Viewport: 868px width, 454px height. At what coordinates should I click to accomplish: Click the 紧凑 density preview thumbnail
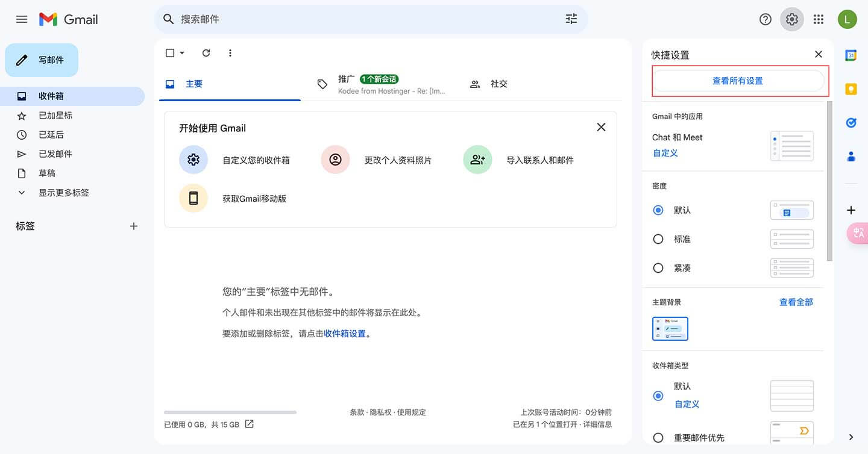tap(792, 268)
